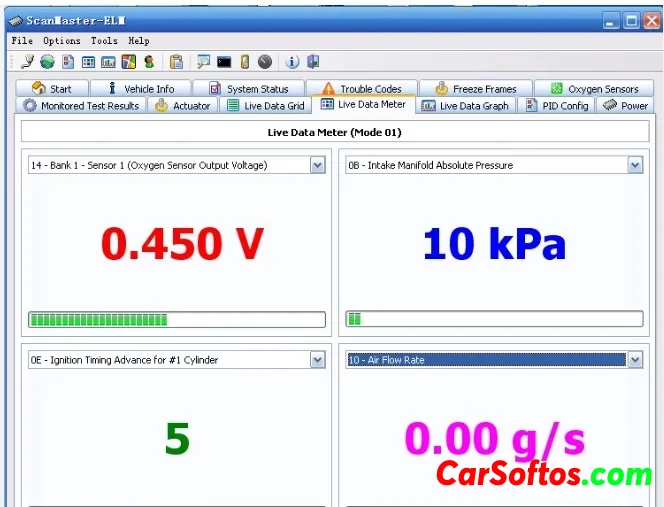The height and width of the screenshot is (507, 664).
Task: Click the oxygen sensor voltage progress bar
Action: click(x=177, y=320)
